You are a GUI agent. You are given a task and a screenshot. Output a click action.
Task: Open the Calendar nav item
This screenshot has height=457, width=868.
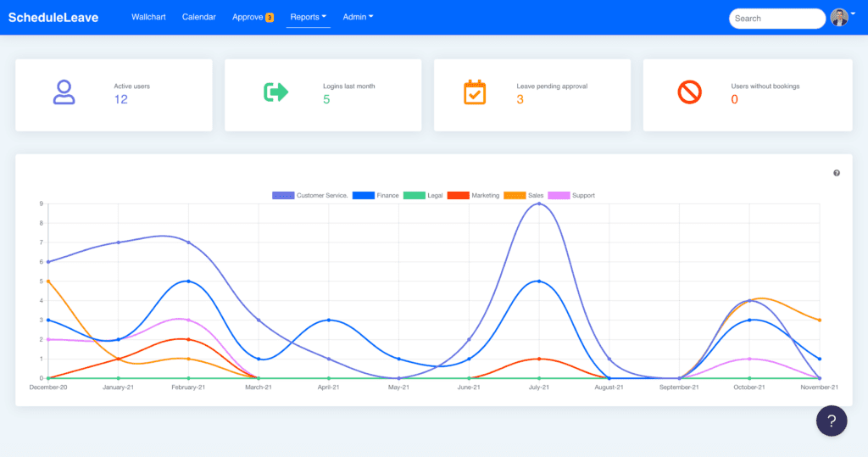(x=198, y=17)
